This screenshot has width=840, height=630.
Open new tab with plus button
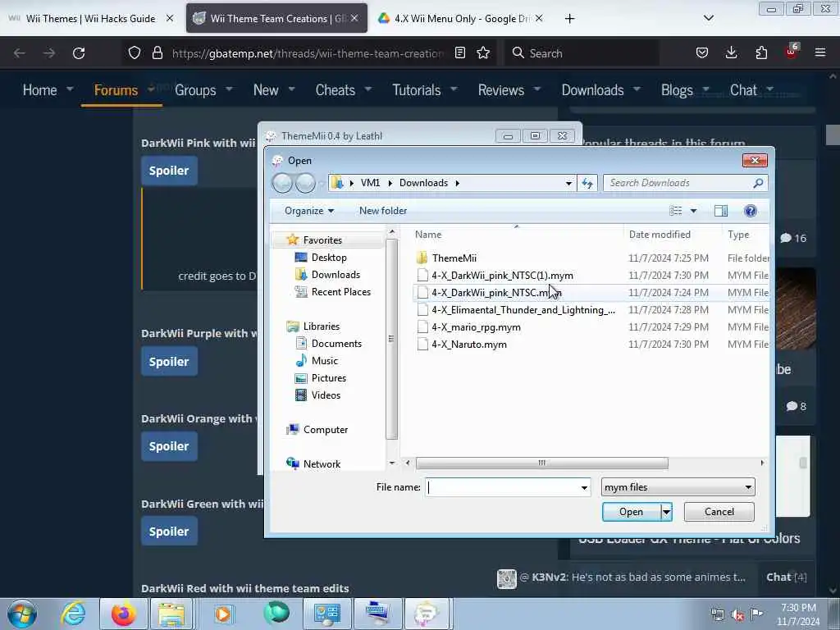coord(569,19)
